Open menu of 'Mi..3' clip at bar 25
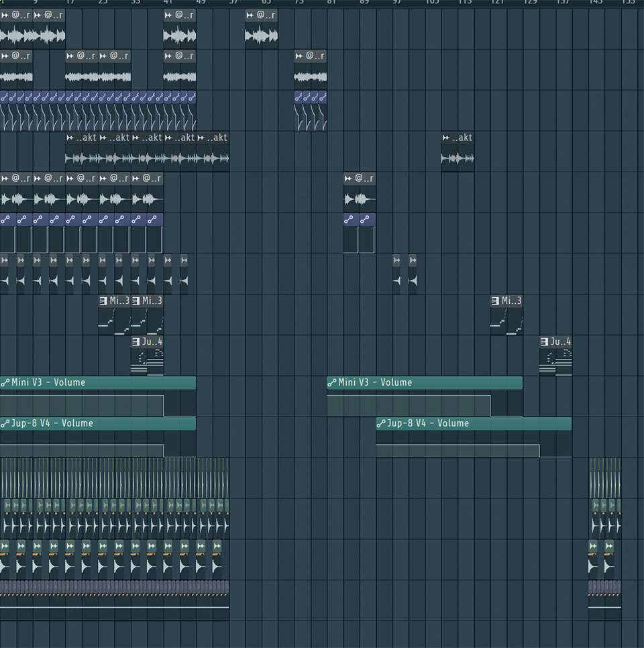This screenshot has height=648, width=644. pos(103,301)
